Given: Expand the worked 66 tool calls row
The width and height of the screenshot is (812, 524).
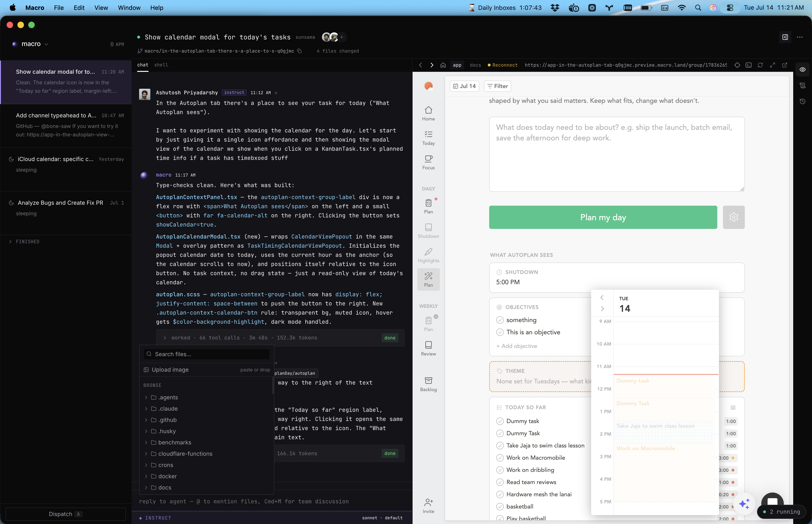Looking at the screenshot, I should pos(280,338).
